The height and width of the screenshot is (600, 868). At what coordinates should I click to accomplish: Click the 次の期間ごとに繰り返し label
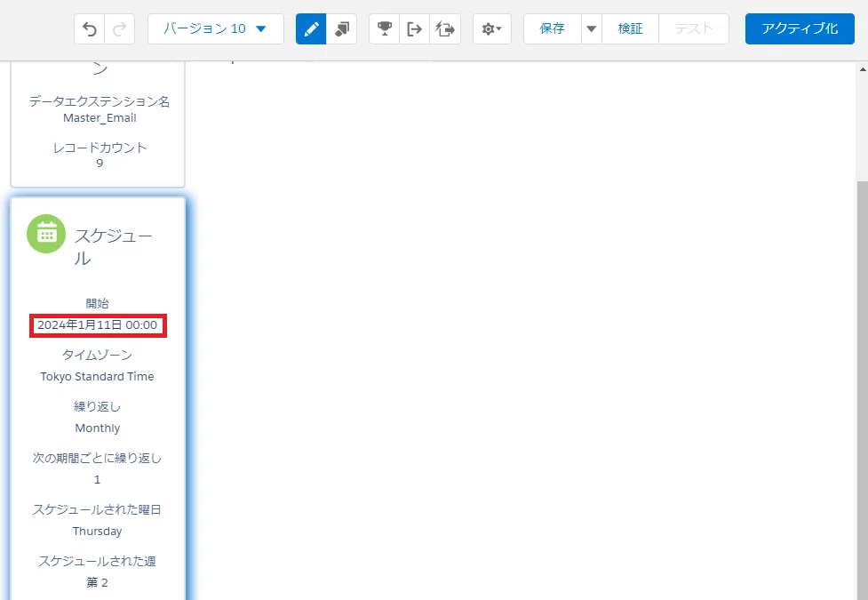pos(98,458)
